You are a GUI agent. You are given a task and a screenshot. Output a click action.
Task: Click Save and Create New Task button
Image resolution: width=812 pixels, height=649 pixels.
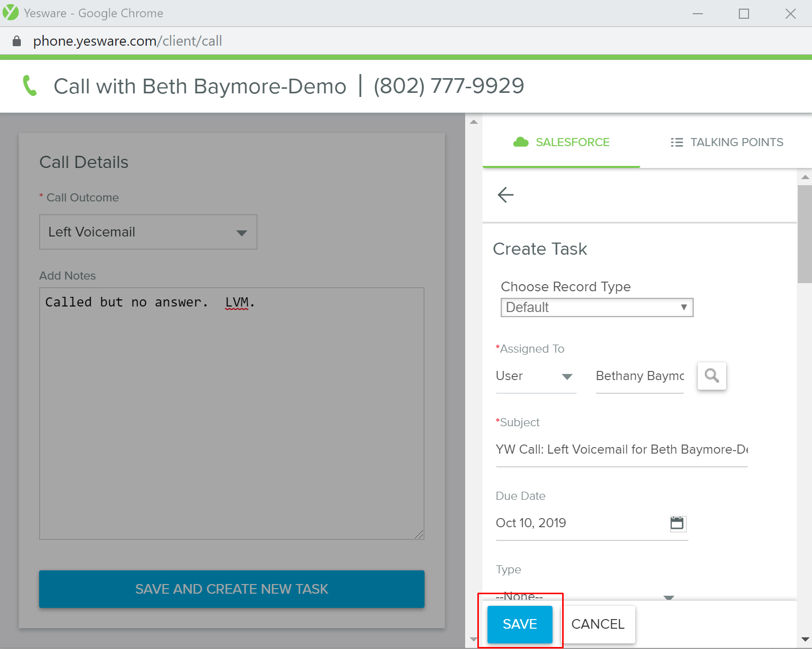coord(232,589)
